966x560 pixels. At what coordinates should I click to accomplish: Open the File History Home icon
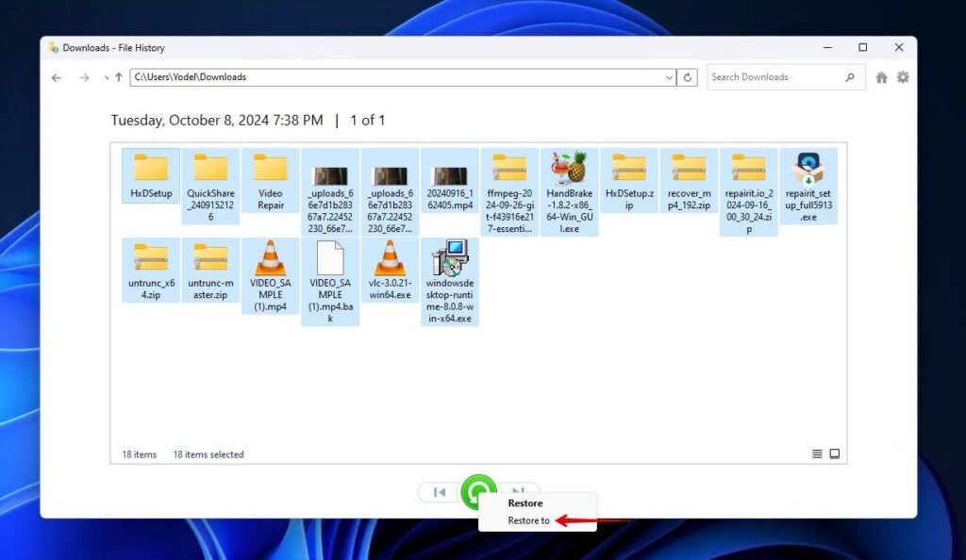881,76
